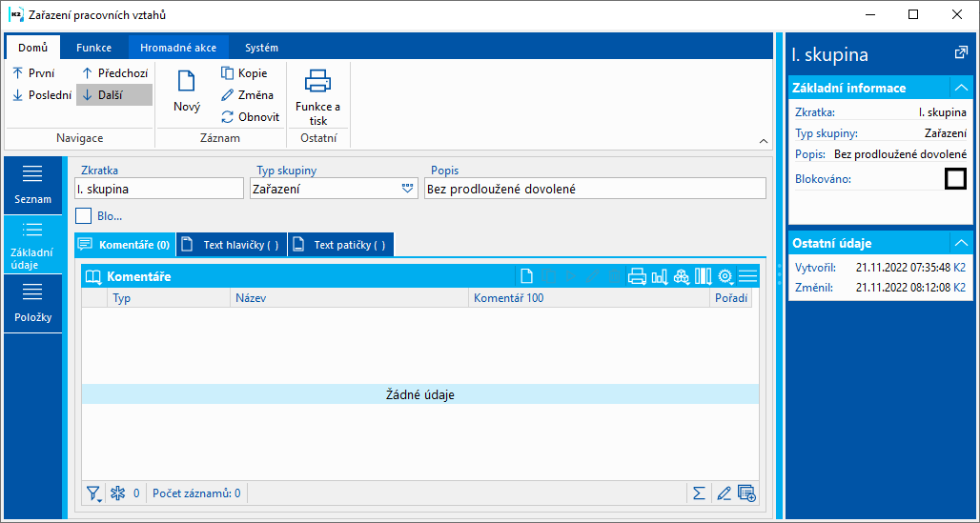Click the splitter handle beside right panel
Screen dimensions: 980x523
[780, 274]
